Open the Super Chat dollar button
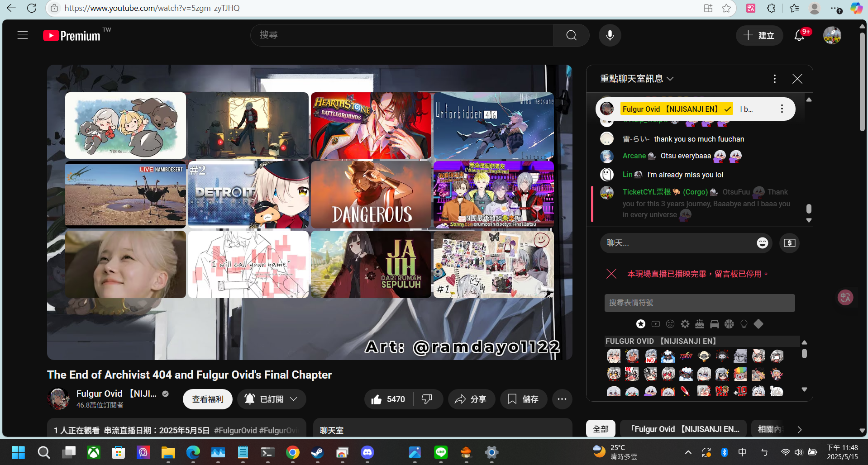Screen dimensions: 868x465 (789, 243)
